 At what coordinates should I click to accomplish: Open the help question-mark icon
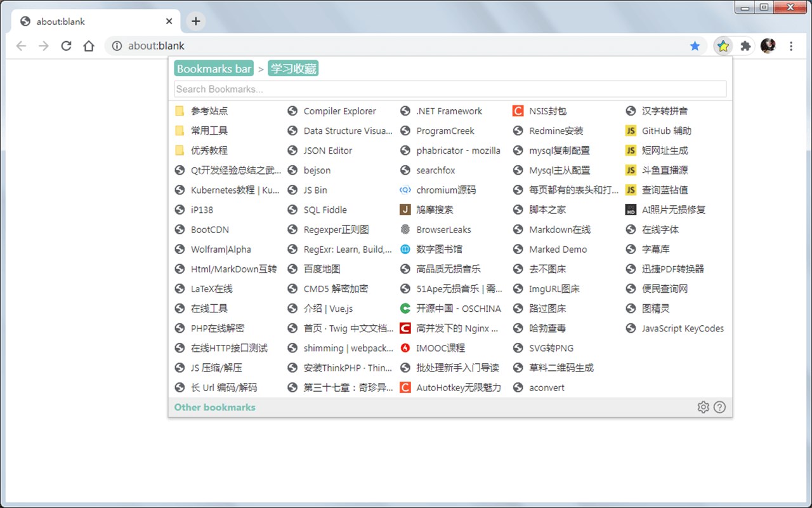tap(719, 407)
